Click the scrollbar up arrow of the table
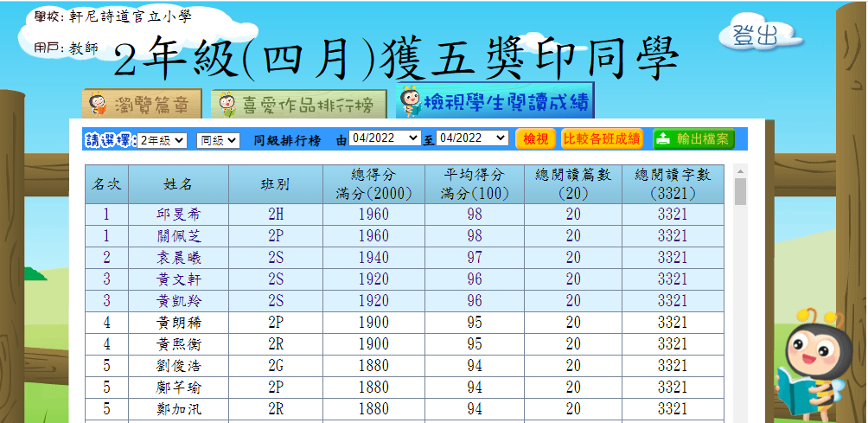The image size is (868, 423). [x=740, y=170]
